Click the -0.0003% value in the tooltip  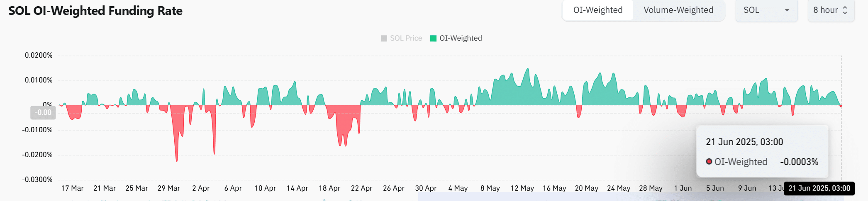(x=799, y=162)
